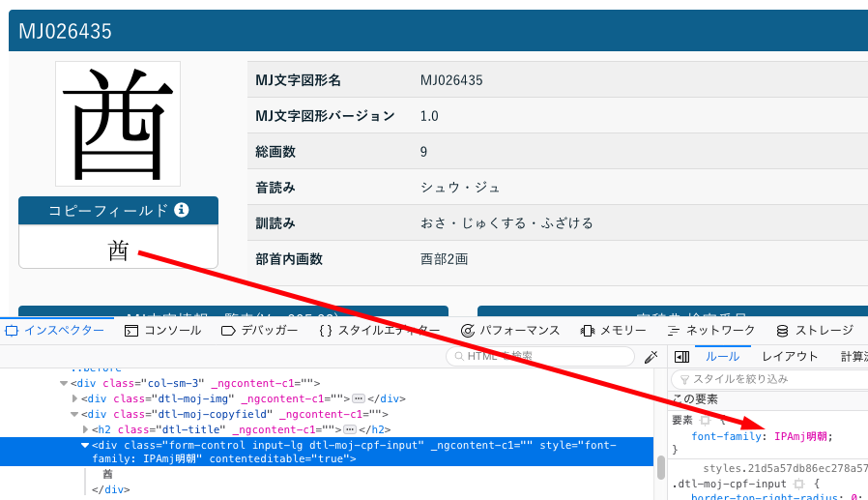Viewport: 868px width, 500px height.
Task: Click the info icon beside コピーフィールド
Action: [181, 210]
